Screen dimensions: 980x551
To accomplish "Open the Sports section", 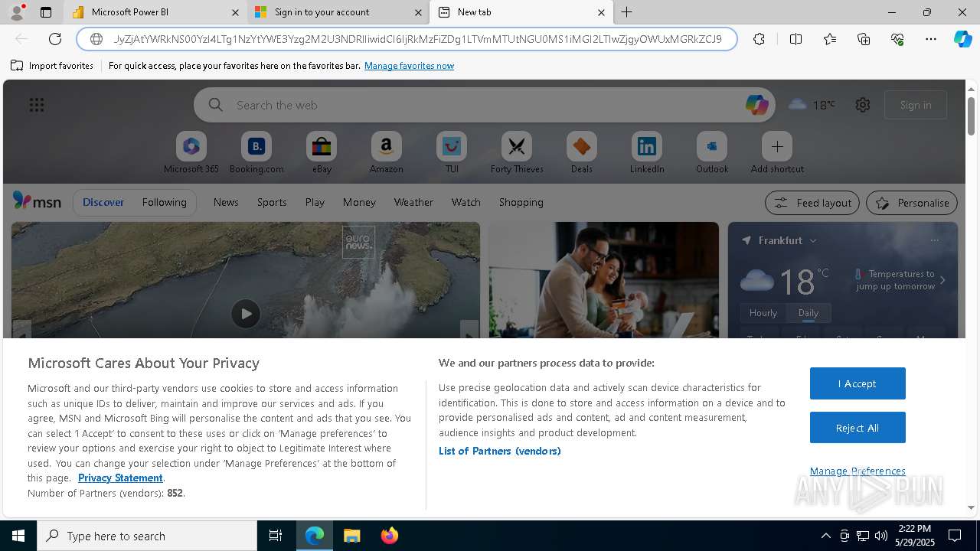I will click(x=272, y=202).
